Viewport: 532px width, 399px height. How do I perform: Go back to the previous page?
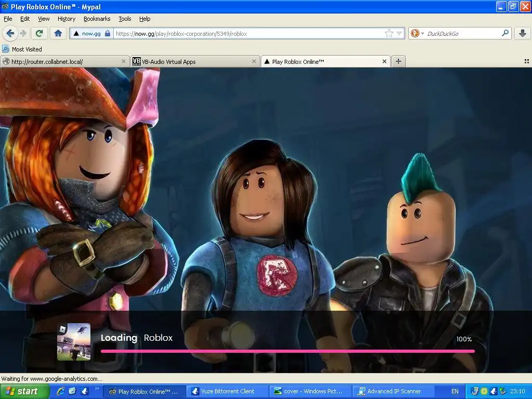(10, 33)
